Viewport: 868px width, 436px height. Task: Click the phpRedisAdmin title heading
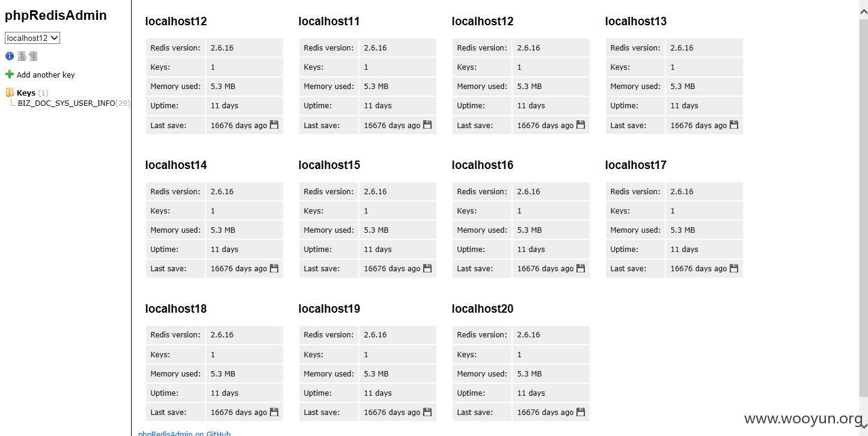[56, 16]
